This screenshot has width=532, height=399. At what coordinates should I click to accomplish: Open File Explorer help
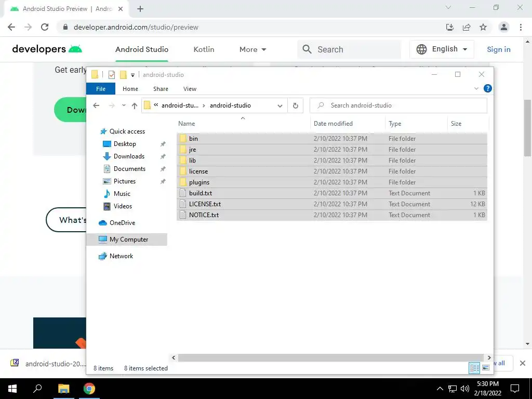coord(487,88)
